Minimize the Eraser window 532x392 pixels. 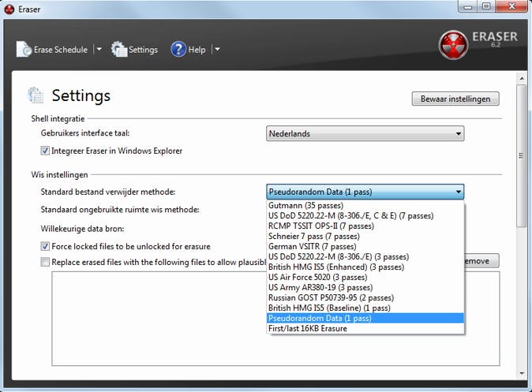coord(467,6)
